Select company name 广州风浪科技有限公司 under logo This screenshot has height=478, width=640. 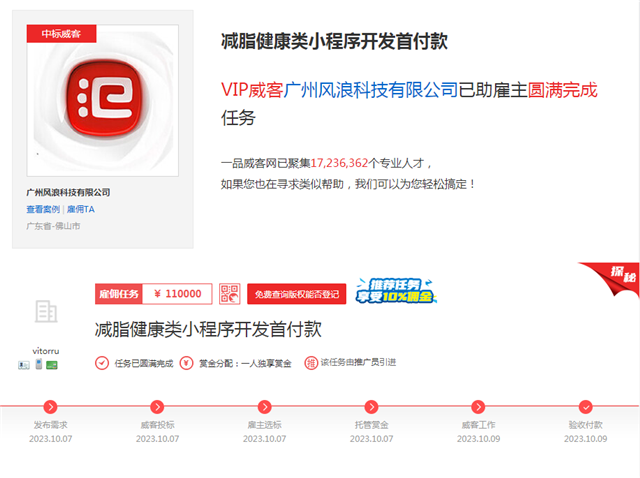[x=68, y=192]
